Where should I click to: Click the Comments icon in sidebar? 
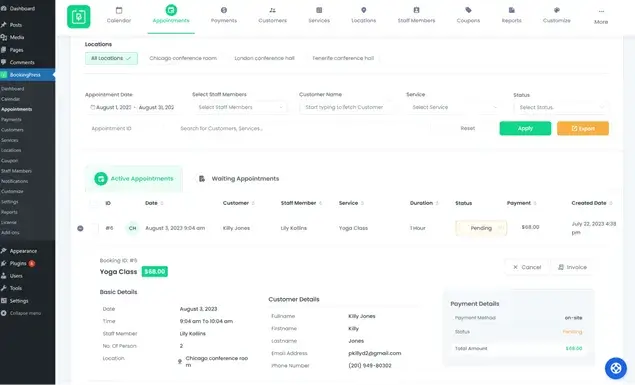(4, 62)
